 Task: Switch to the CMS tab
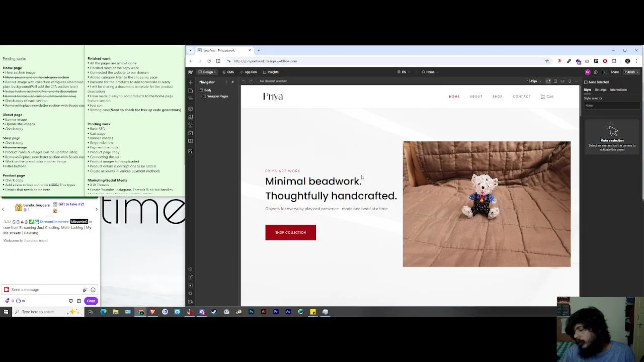coord(228,72)
